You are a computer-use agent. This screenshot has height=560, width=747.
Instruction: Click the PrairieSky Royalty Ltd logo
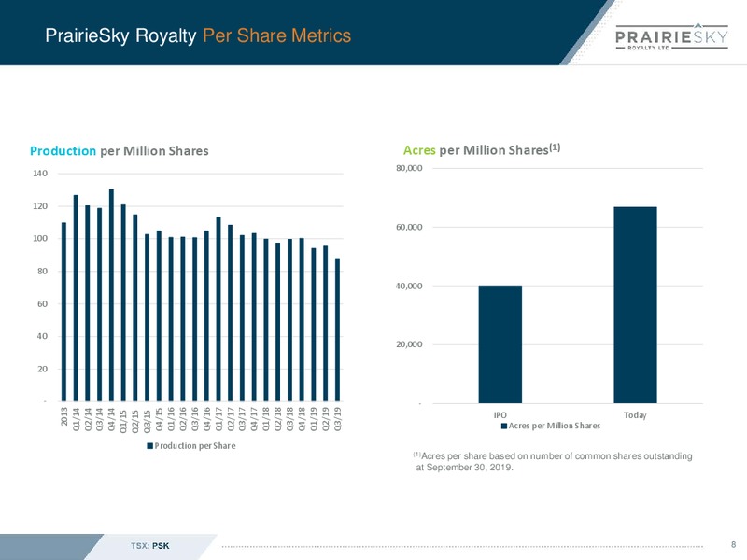coord(671,36)
